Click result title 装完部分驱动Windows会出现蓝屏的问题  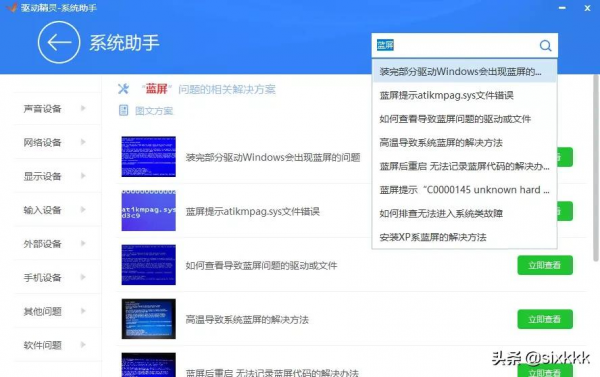click(x=273, y=157)
